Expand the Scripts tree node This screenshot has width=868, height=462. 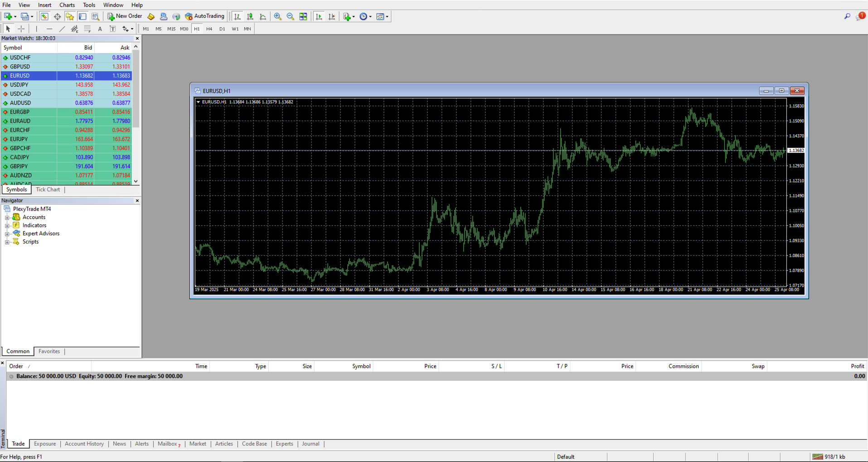[7, 242]
